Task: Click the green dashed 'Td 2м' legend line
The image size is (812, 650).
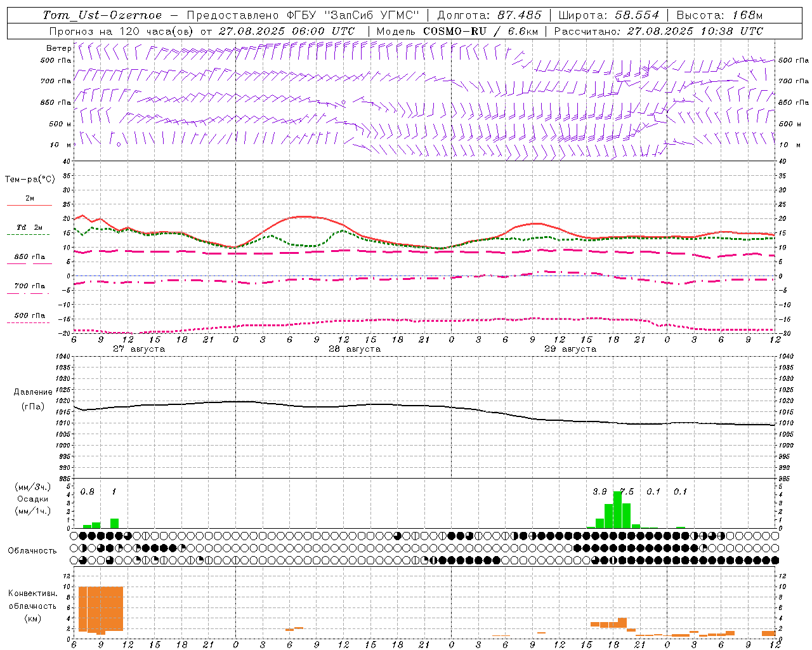Action: 28,234
